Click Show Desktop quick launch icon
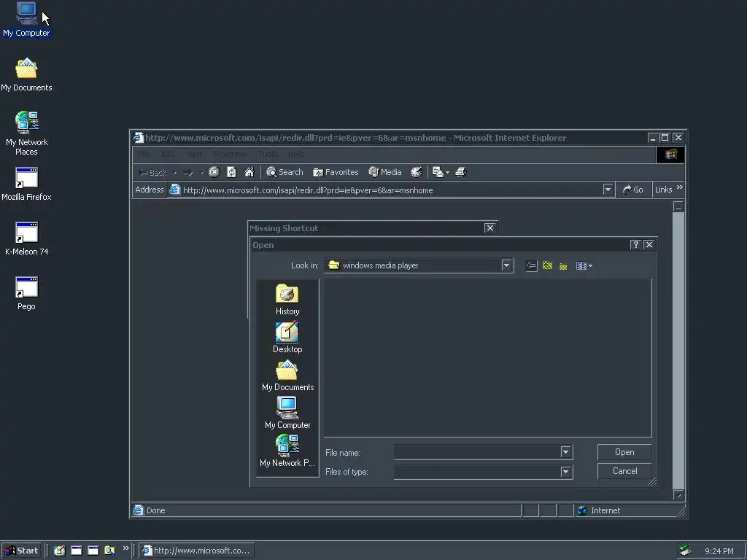Screen dimensions: 747x560 tap(59, 551)
